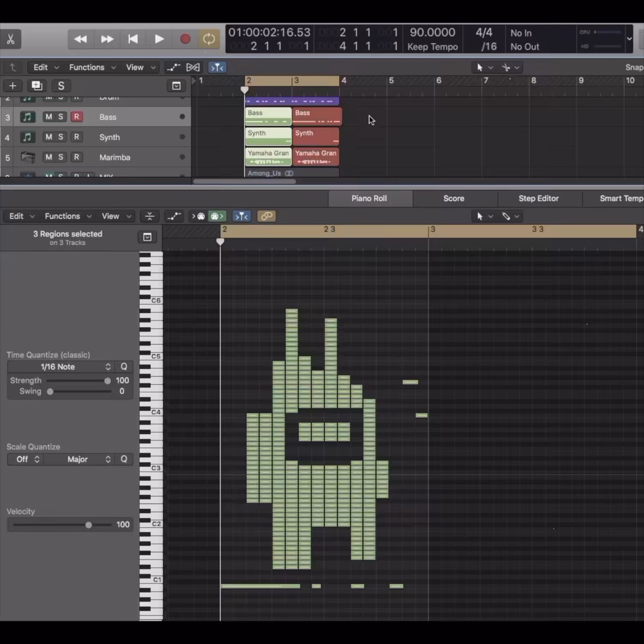The image size is (644, 644).
Task: Switch to the Step Editor tab
Action: (x=538, y=198)
